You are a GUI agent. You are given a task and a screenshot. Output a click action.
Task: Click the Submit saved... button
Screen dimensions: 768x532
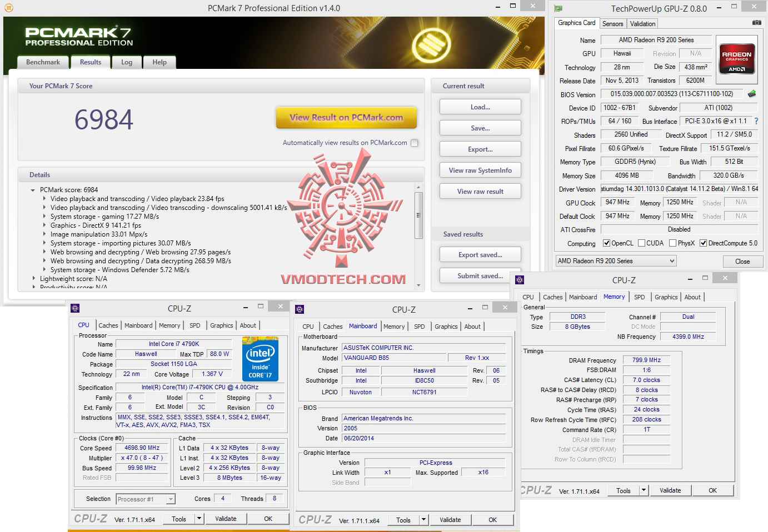coord(480,275)
